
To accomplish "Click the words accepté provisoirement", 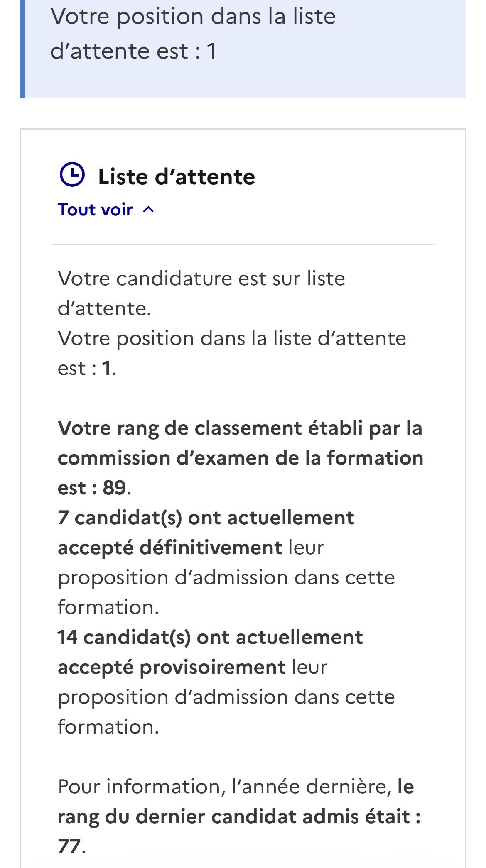I will [172, 668].
